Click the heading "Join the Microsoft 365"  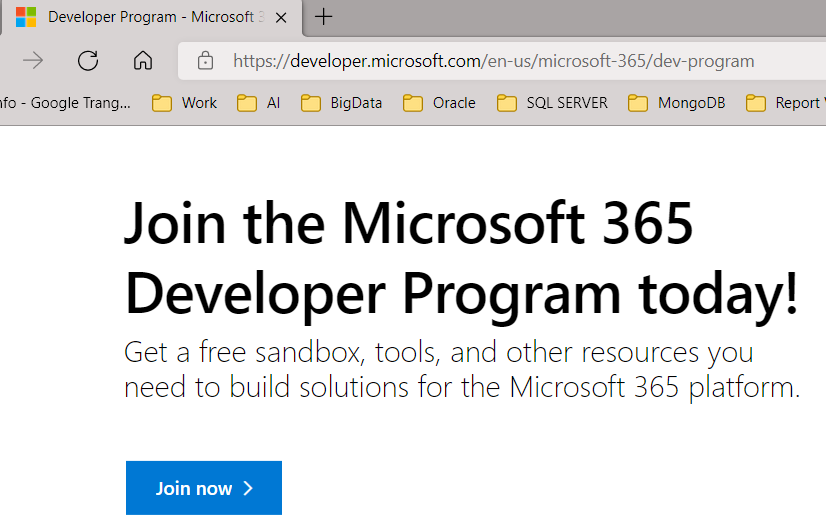(408, 223)
